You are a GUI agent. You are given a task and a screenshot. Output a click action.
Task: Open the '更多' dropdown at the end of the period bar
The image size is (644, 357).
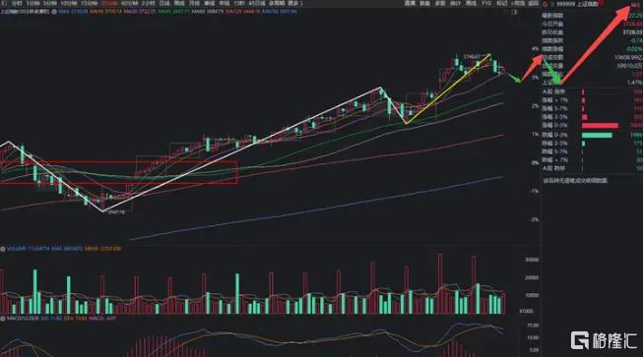tap(294, 3)
